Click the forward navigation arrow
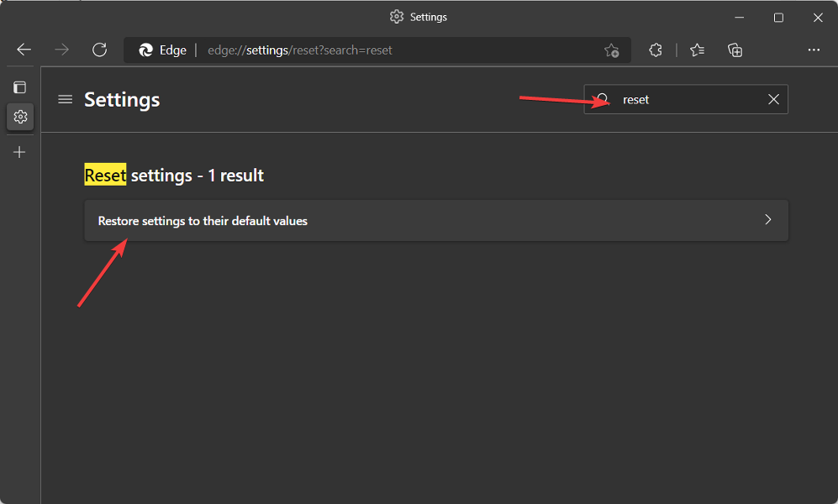This screenshot has width=838, height=504. [62, 50]
